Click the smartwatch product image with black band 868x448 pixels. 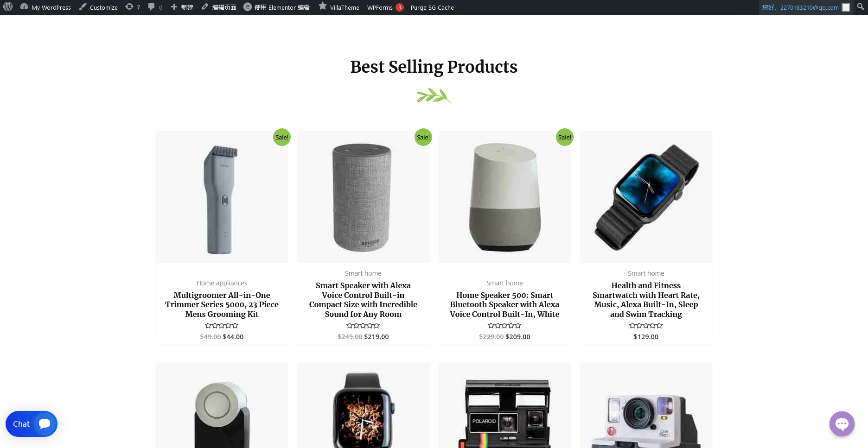(646, 197)
